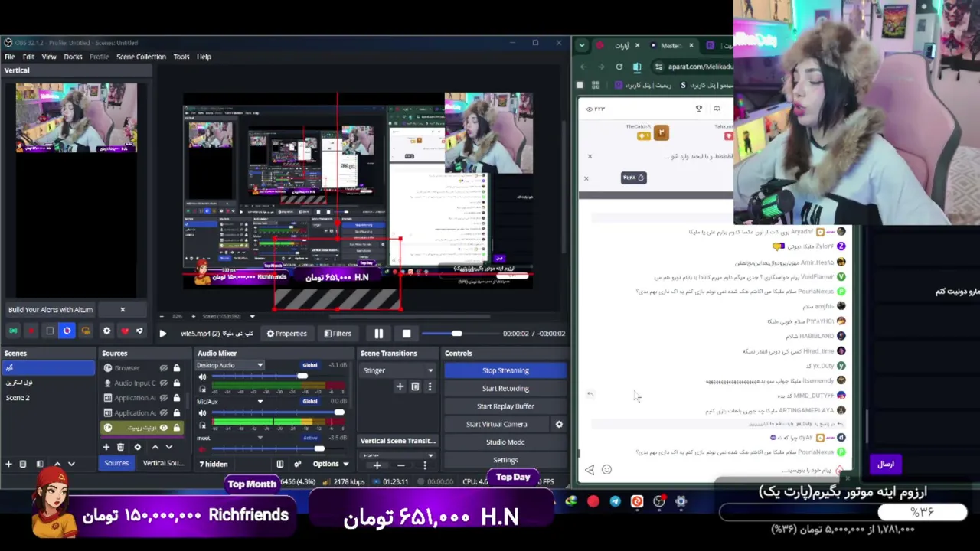Screen dimensions: 980x551
Task: Open the Stinger transition dropdown
Action: 397,370
